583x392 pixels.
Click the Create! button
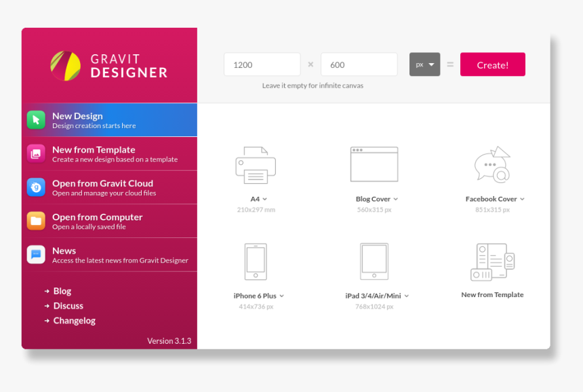[493, 64]
